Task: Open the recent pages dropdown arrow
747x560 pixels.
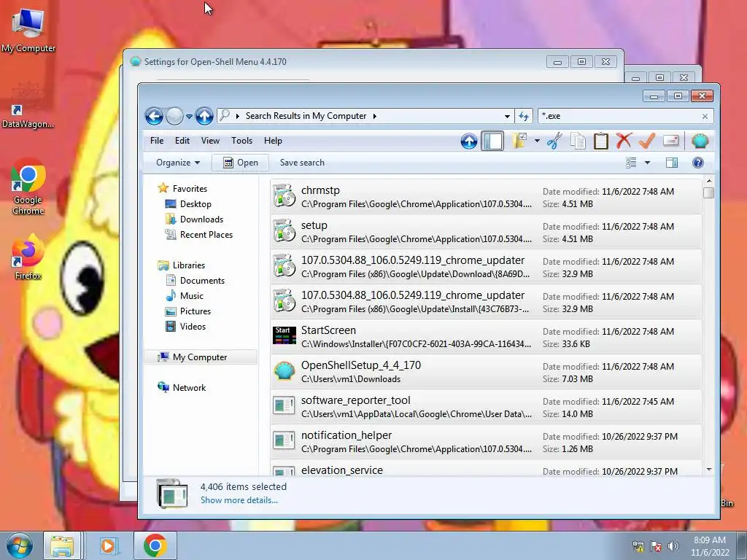Action: point(189,116)
